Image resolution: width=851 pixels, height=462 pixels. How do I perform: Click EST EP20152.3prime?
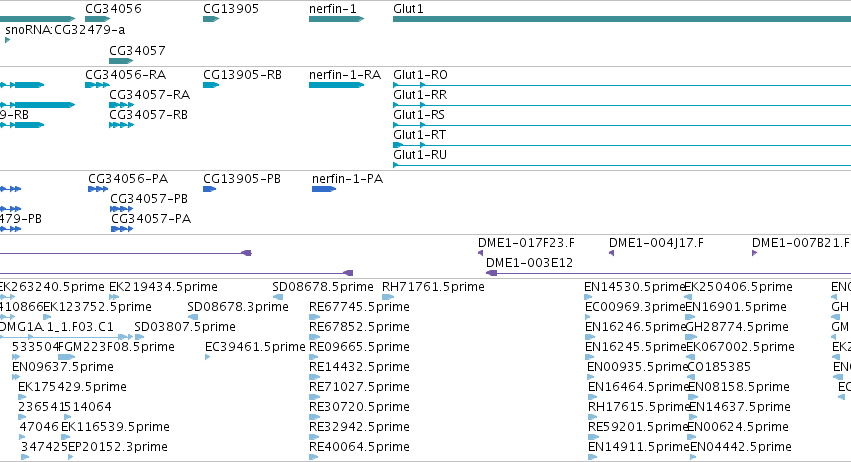point(118,447)
